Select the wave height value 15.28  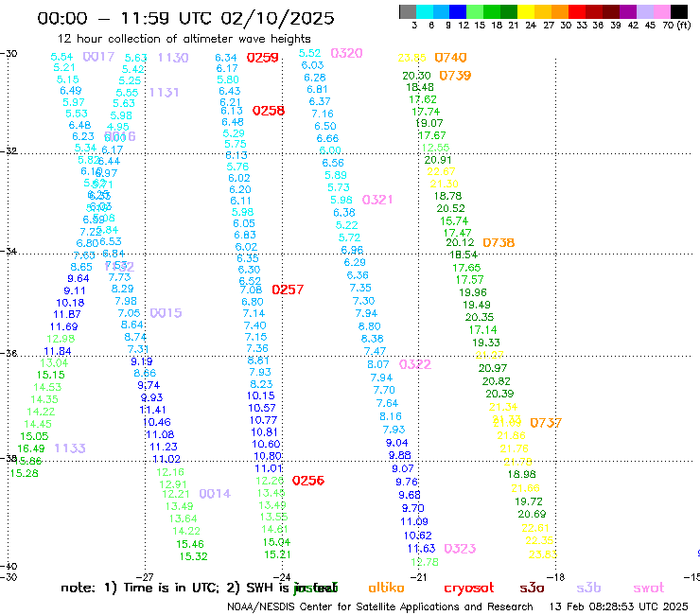(x=24, y=473)
